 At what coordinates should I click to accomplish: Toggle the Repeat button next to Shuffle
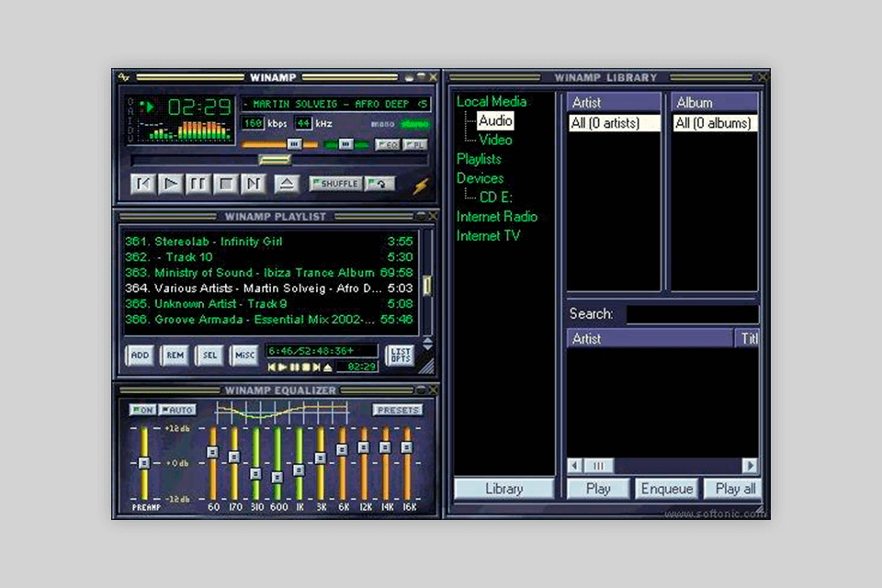pos(379,184)
